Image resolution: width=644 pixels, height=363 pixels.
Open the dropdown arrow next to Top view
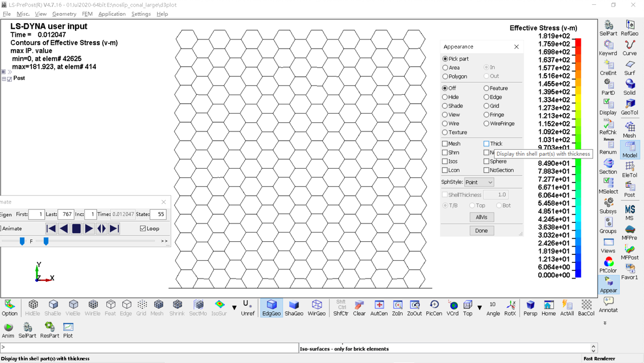pos(479,307)
